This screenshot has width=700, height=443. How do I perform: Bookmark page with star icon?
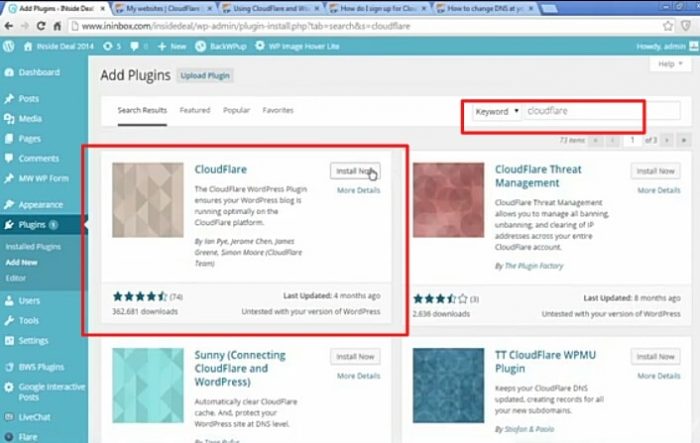tap(668, 26)
